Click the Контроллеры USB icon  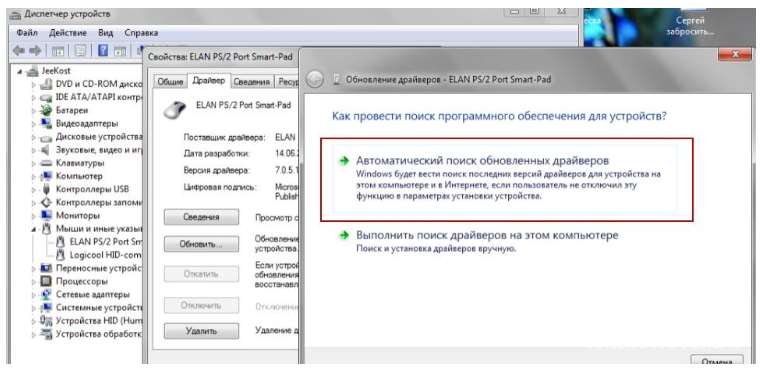(x=46, y=189)
